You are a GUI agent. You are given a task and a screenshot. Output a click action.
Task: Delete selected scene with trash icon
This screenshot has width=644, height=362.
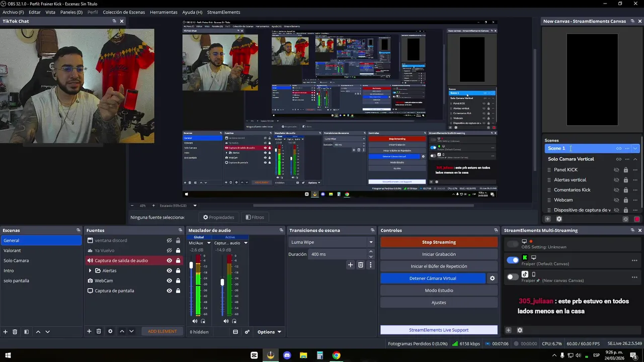click(x=15, y=332)
